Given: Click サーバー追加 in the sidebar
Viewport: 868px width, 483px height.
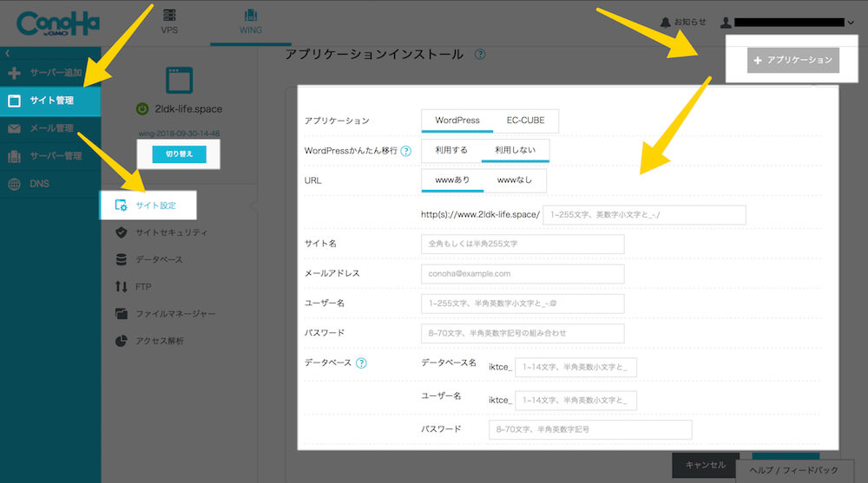Looking at the screenshot, I should tap(50, 73).
